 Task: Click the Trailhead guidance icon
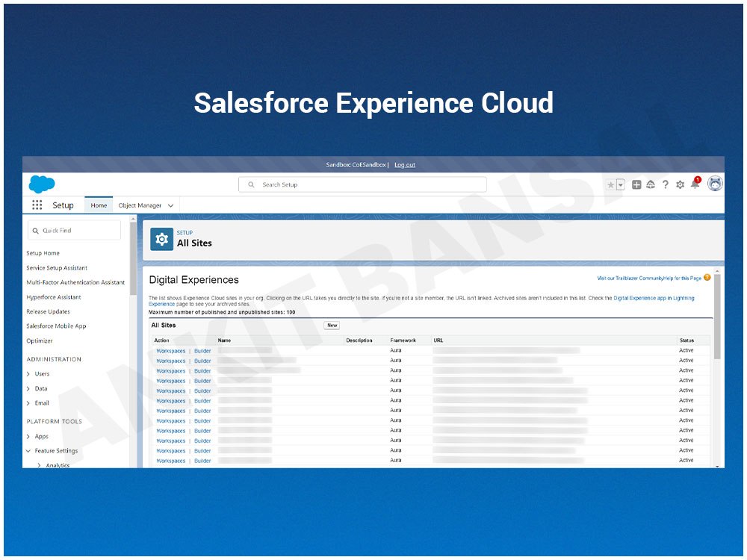651,184
